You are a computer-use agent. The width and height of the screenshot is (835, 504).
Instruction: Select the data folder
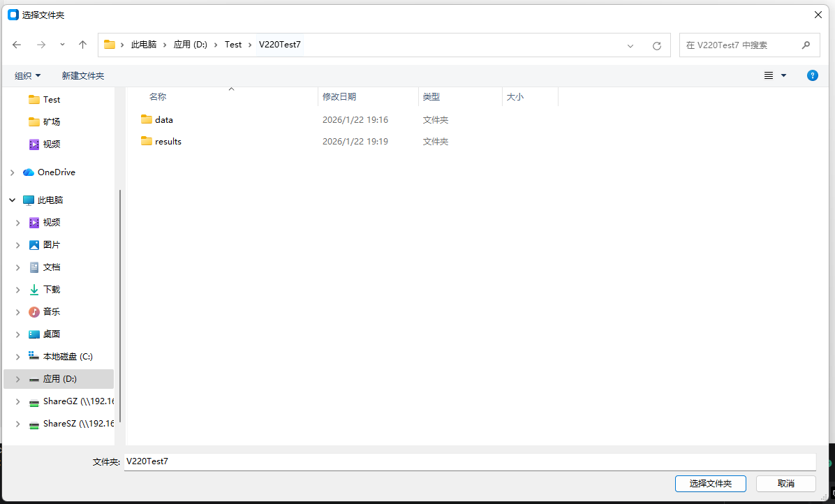(163, 120)
